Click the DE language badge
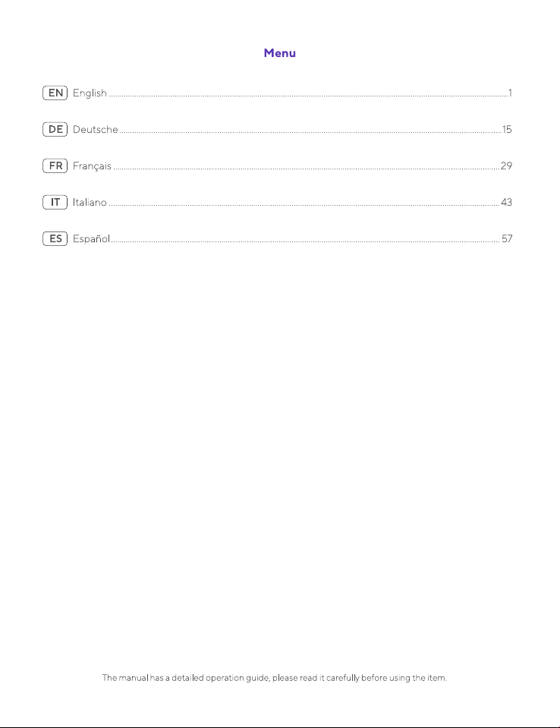 click(55, 130)
